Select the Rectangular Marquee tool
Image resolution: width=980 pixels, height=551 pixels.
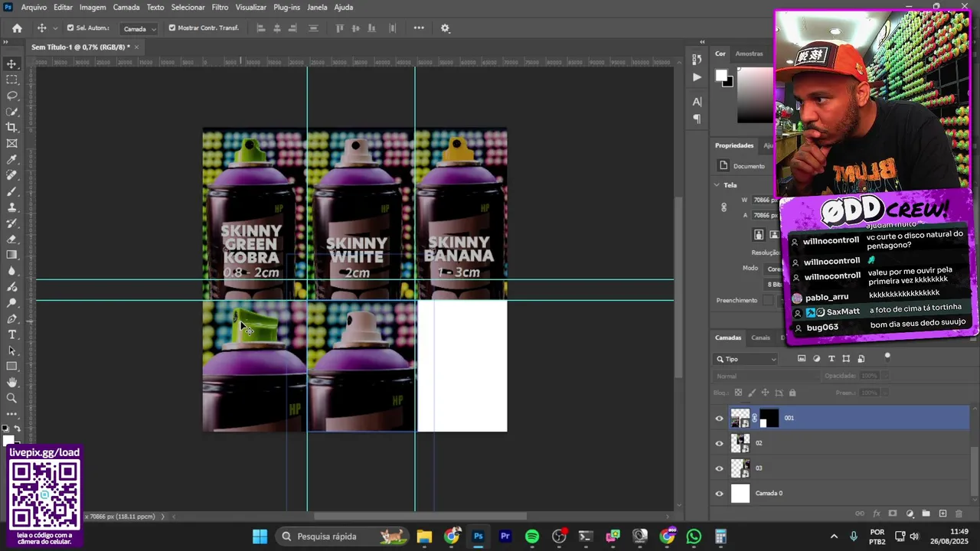[11, 80]
